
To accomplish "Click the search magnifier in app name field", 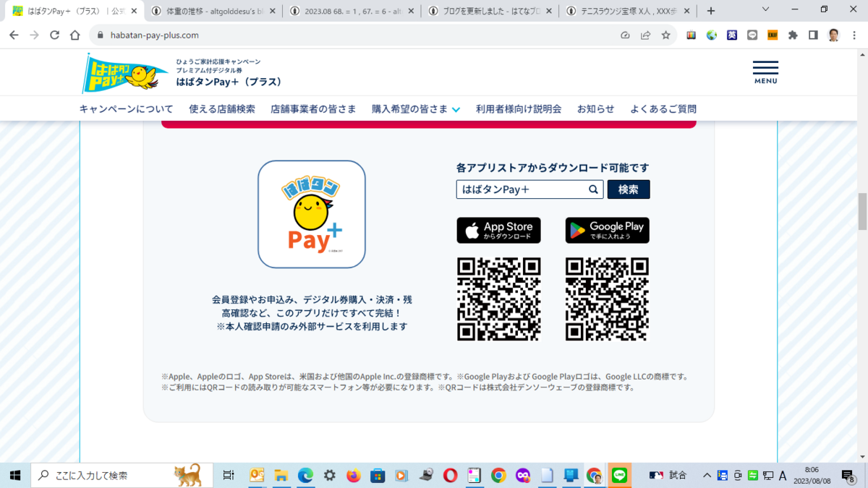I will (x=593, y=189).
